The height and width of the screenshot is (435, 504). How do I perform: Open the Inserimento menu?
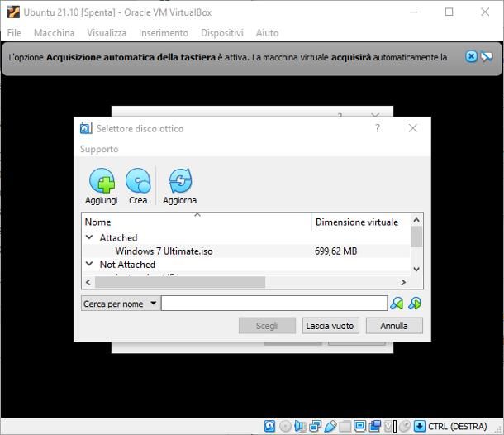point(164,33)
